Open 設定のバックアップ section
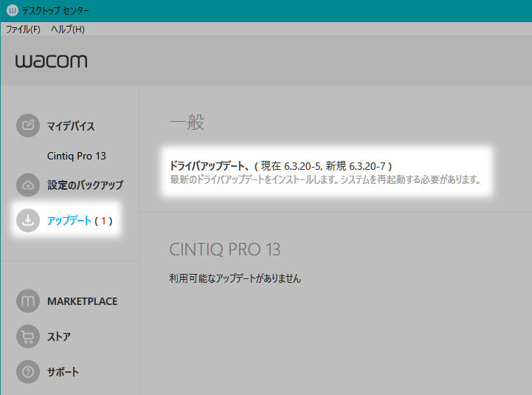The height and width of the screenshot is (395, 532). [85, 185]
